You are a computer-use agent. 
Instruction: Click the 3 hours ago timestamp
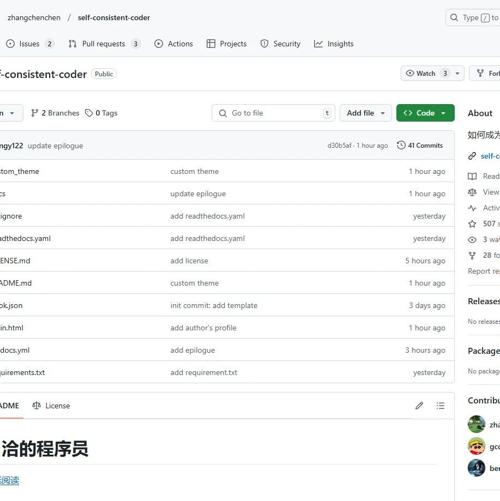pos(425,350)
